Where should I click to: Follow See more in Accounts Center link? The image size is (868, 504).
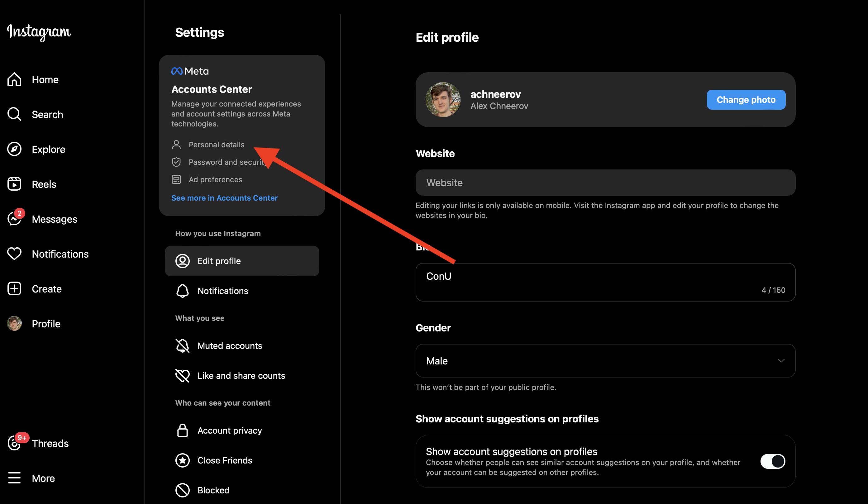tap(224, 197)
